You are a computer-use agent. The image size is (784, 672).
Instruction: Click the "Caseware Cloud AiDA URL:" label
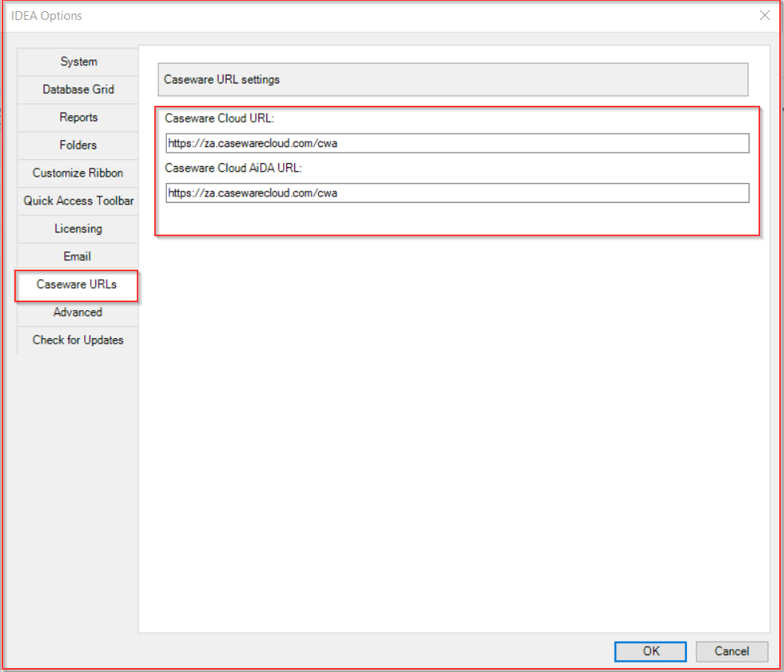(234, 169)
